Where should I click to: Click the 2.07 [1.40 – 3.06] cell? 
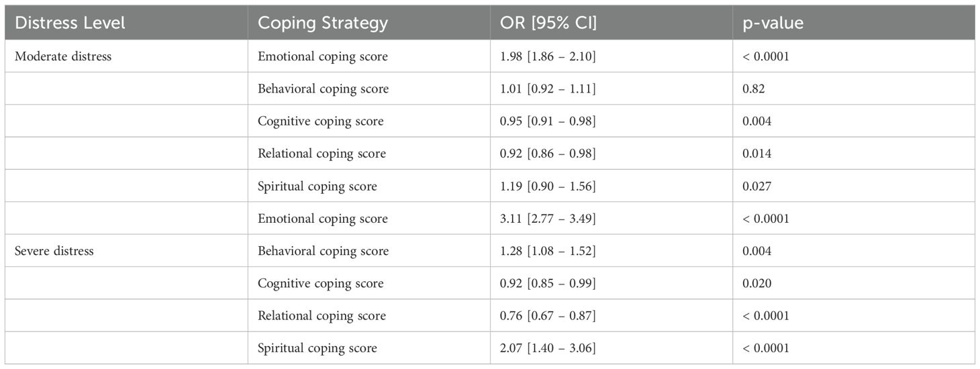pos(548,348)
